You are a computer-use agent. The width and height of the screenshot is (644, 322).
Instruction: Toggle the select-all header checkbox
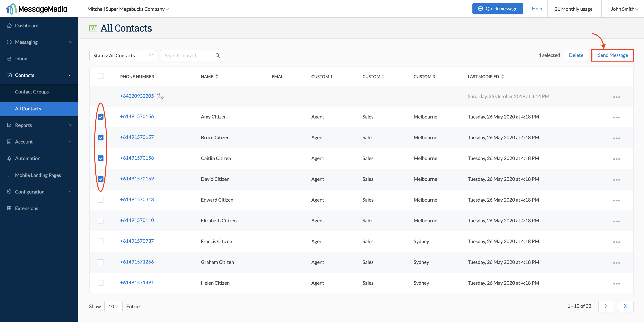[100, 76]
